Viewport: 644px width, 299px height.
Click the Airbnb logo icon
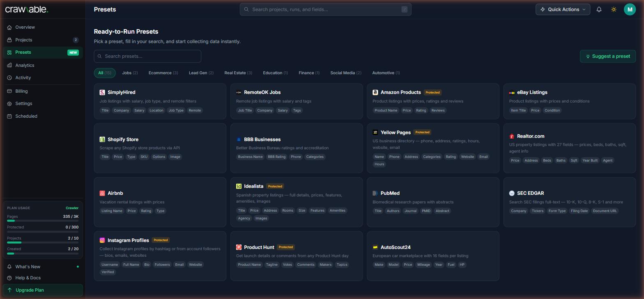point(102,193)
